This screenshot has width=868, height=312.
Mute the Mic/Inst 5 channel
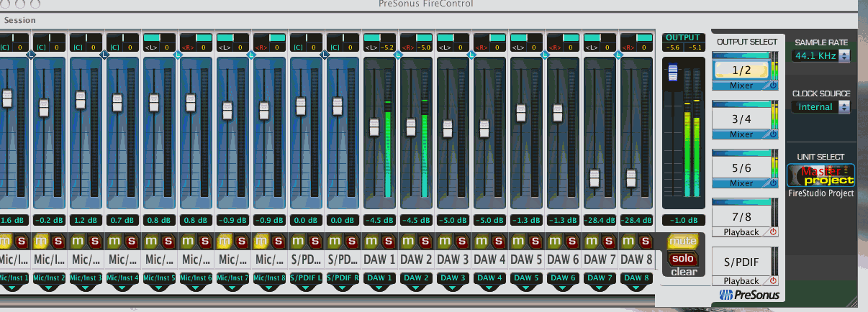152,241
